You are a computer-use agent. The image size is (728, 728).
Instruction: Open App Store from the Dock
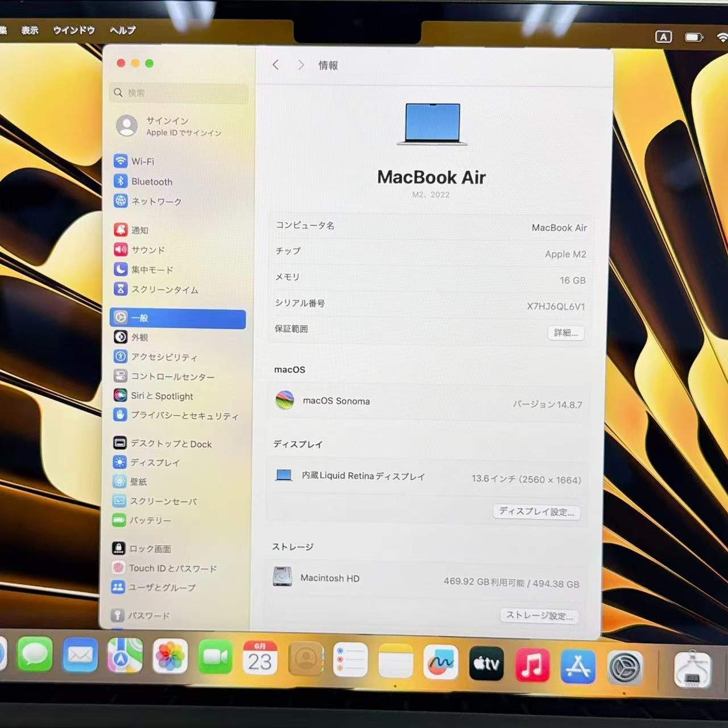pos(578,666)
